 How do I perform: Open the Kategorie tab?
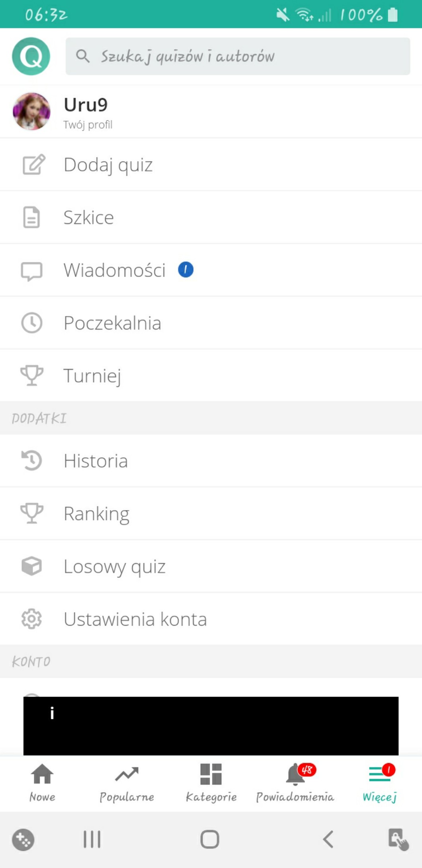(211, 783)
